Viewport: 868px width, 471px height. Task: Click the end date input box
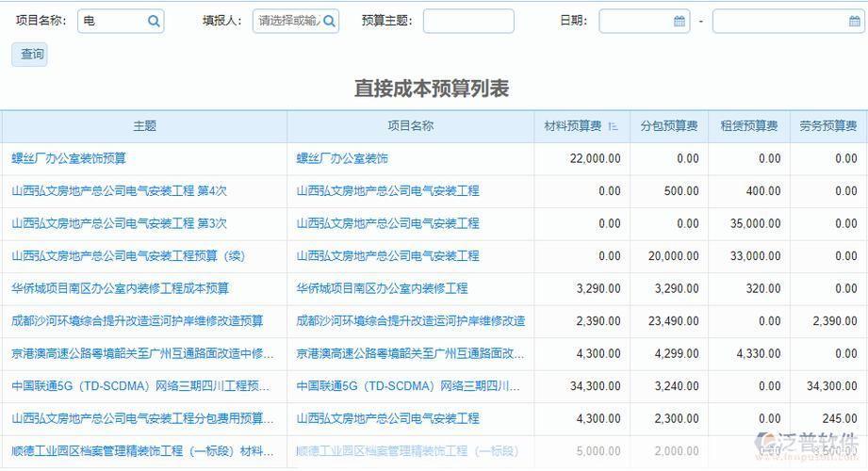(788, 21)
